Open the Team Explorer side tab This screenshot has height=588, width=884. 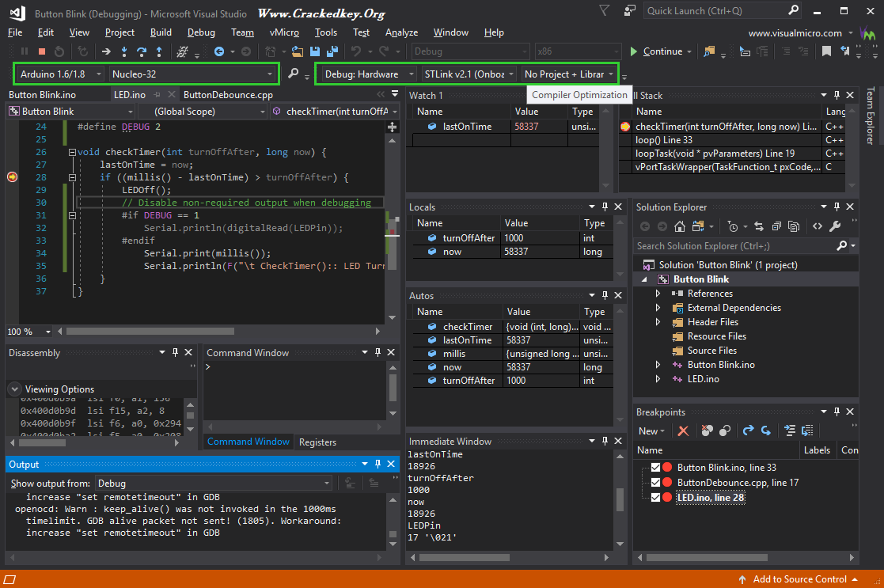pos(871,116)
